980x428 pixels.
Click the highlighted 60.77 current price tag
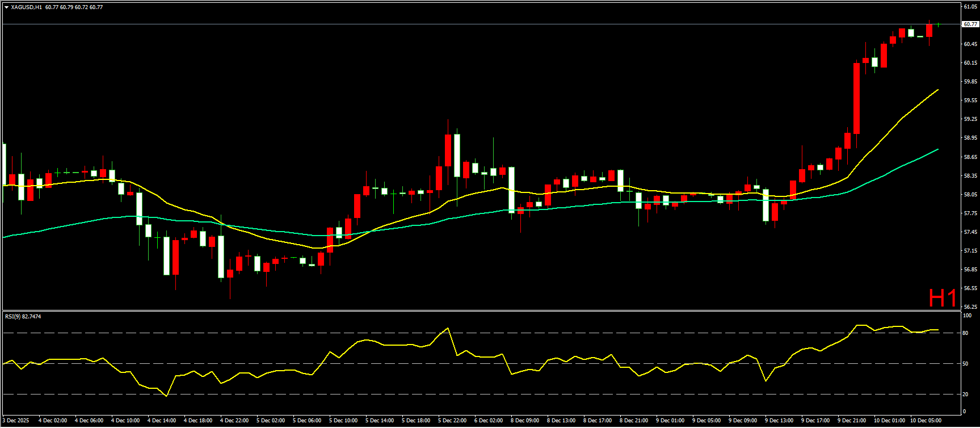pyautogui.click(x=970, y=24)
